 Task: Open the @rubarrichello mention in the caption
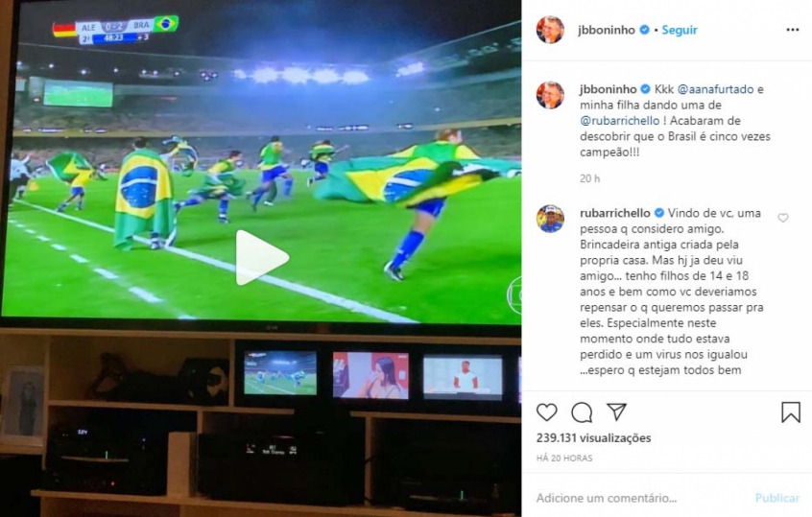point(620,121)
